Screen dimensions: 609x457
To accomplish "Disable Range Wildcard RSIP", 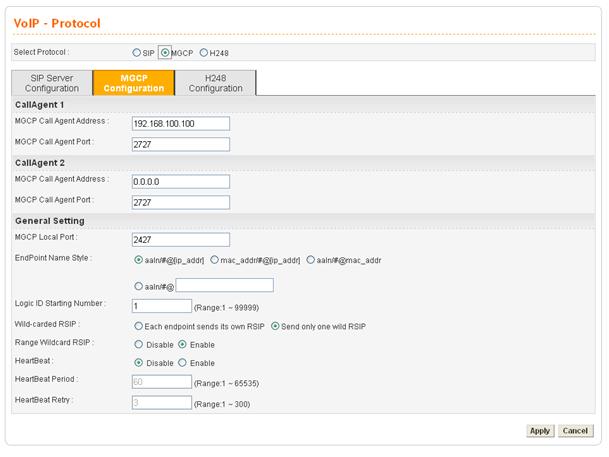I will 138,344.
